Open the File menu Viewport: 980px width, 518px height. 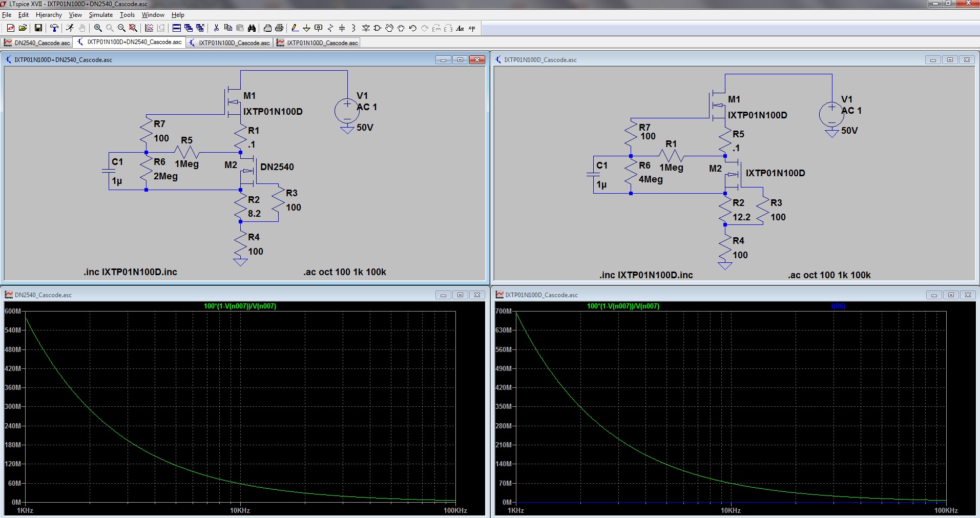click(x=7, y=15)
